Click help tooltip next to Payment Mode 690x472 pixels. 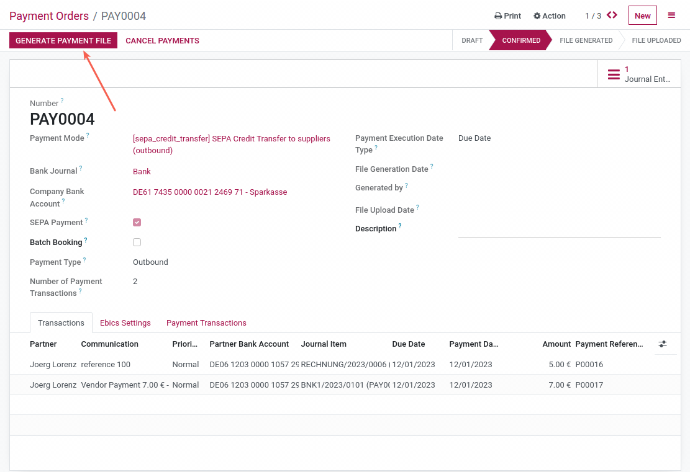(x=87, y=136)
